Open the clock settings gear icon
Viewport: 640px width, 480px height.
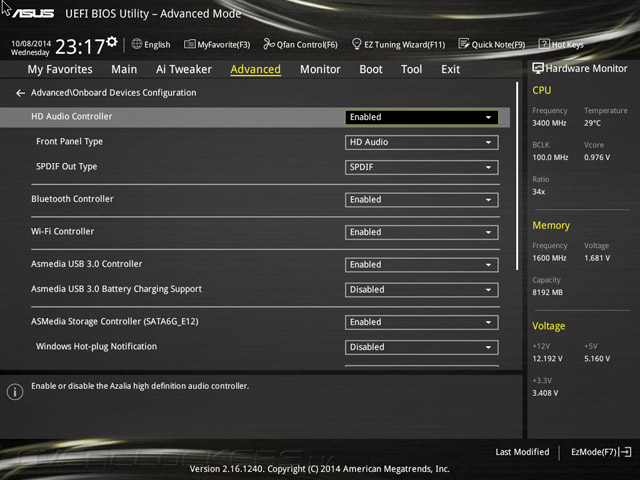click(112, 42)
